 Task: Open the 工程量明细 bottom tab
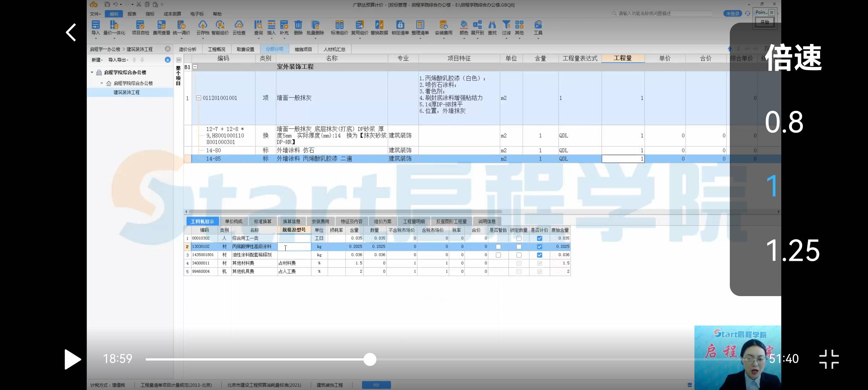click(x=414, y=221)
